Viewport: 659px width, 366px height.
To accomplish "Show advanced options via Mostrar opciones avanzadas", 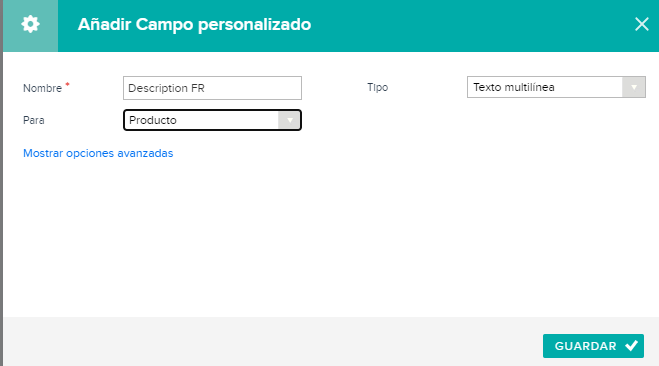I will click(x=98, y=153).
